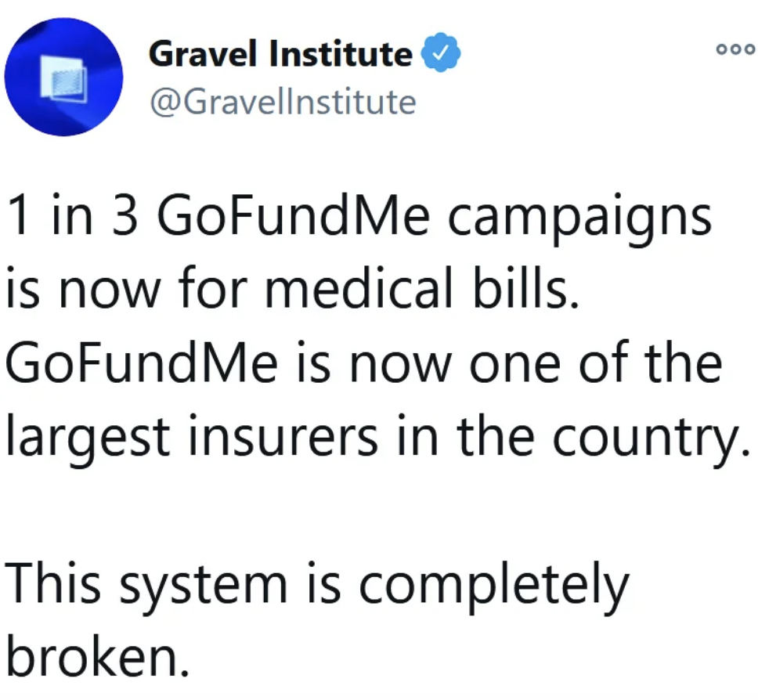The height and width of the screenshot is (700, 758).
Task: Click the Gravel Institute display name
Action: (x=280, y=52)
